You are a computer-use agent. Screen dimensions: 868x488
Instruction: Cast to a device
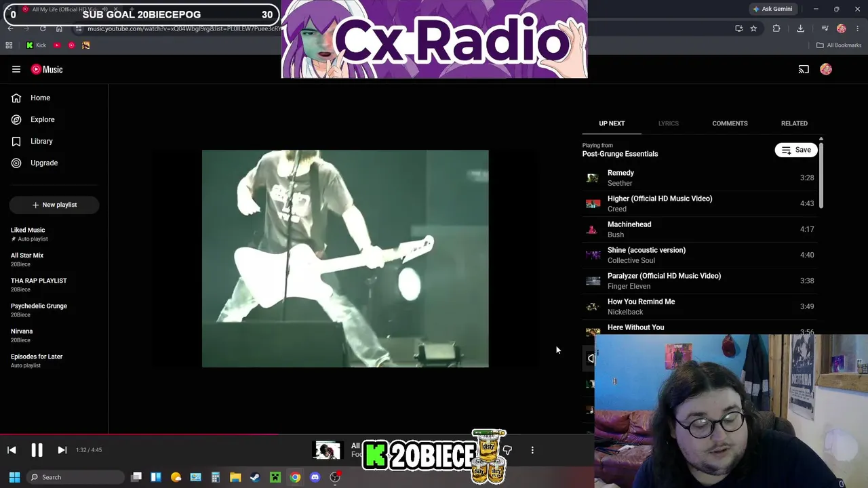click(x=804, y=69)
